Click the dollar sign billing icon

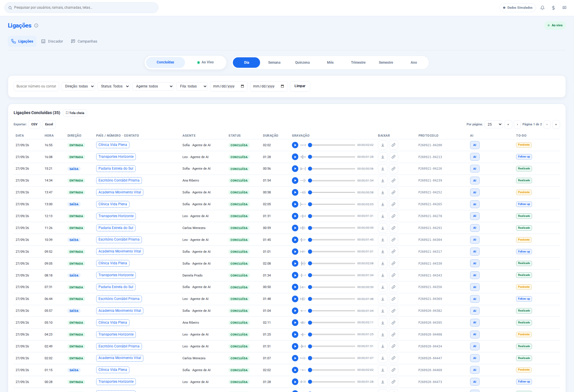pos(553,8)
